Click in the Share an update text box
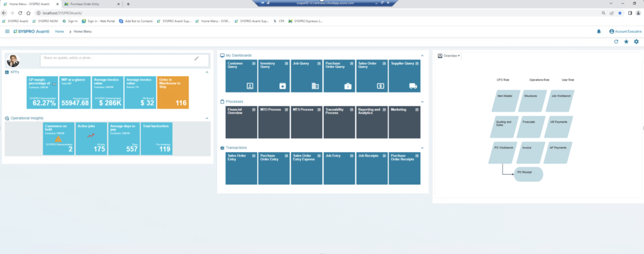This screenshot has height=254, width=644. (x=125, y=60)
